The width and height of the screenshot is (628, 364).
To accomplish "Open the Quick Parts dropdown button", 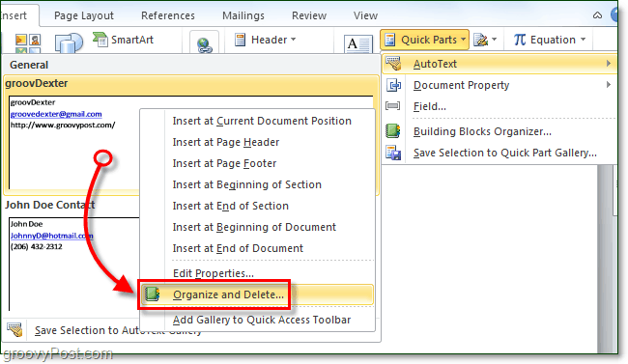I will coord(424,40).
